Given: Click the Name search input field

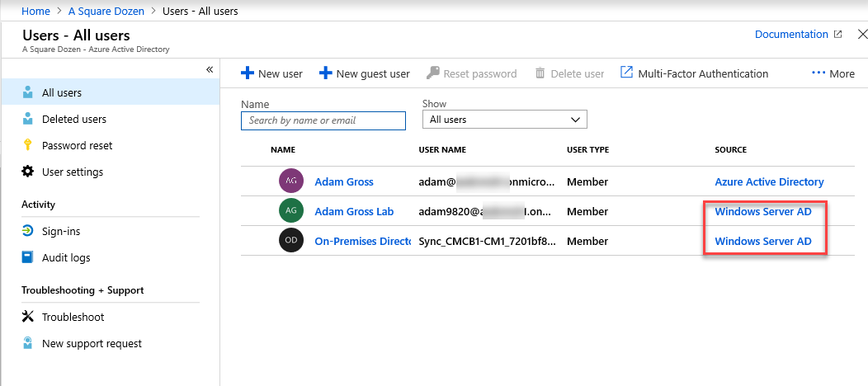Looking at the screenshot, I should (323, 120).
